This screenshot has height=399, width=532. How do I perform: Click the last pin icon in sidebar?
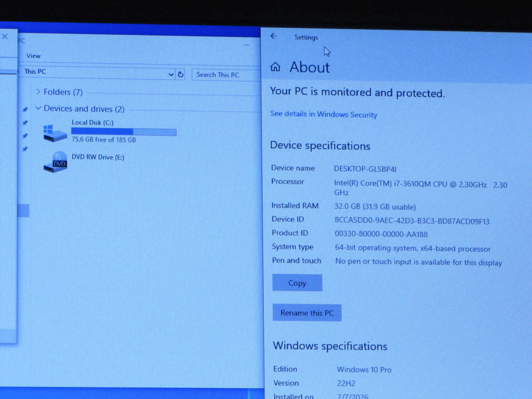[x=25, y=149]
